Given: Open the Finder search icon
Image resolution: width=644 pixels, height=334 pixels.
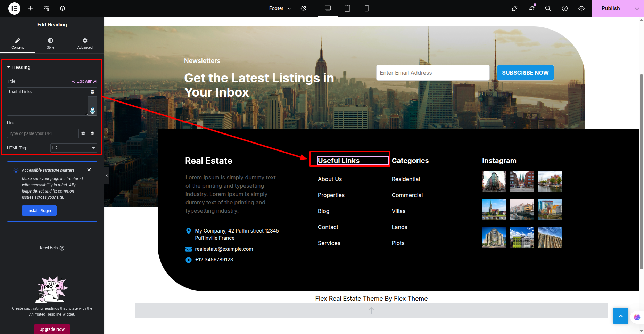Looking at the screenshot, I should click(548, 8).
